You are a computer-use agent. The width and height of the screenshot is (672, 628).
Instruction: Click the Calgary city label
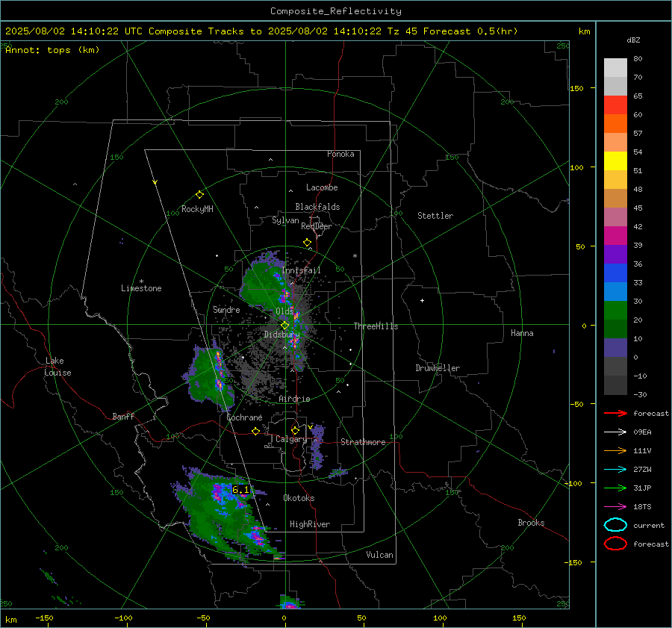click(x=291, y=439)
